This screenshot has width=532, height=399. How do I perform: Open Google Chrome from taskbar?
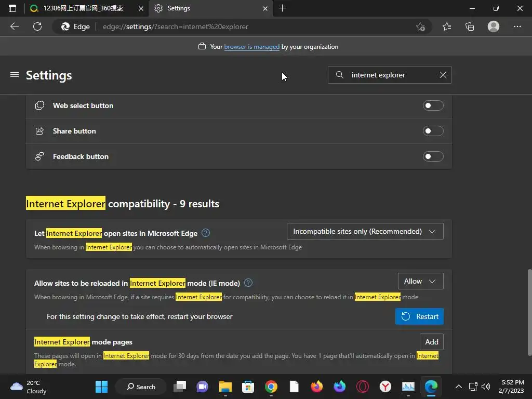(x=271, y=387)
